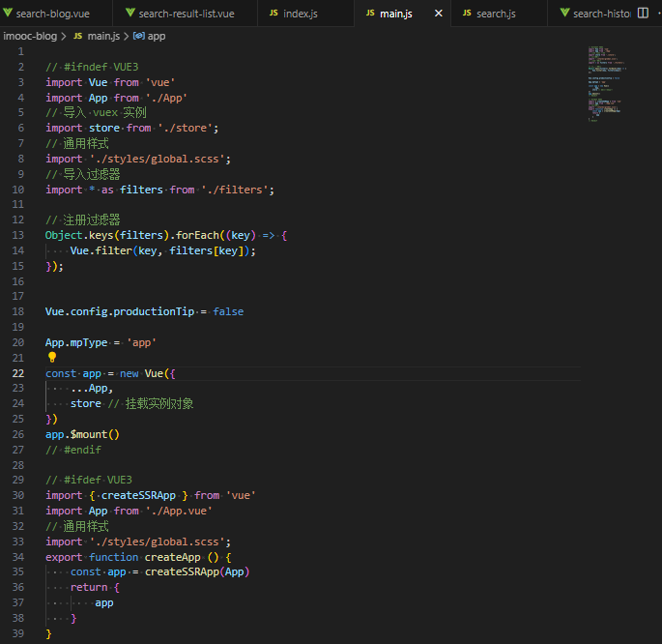Click './filters' string on line 10
Viewport: 662px width, 644px height.
click(x=235, y=190)
